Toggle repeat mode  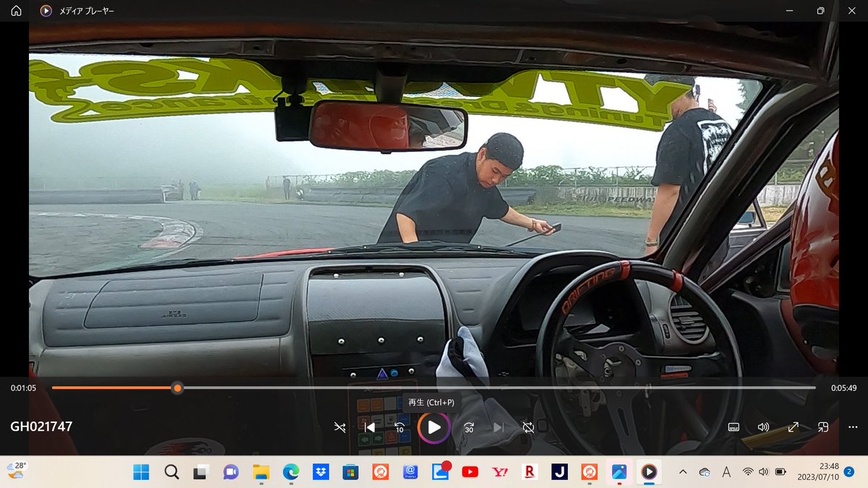(529, 427)
